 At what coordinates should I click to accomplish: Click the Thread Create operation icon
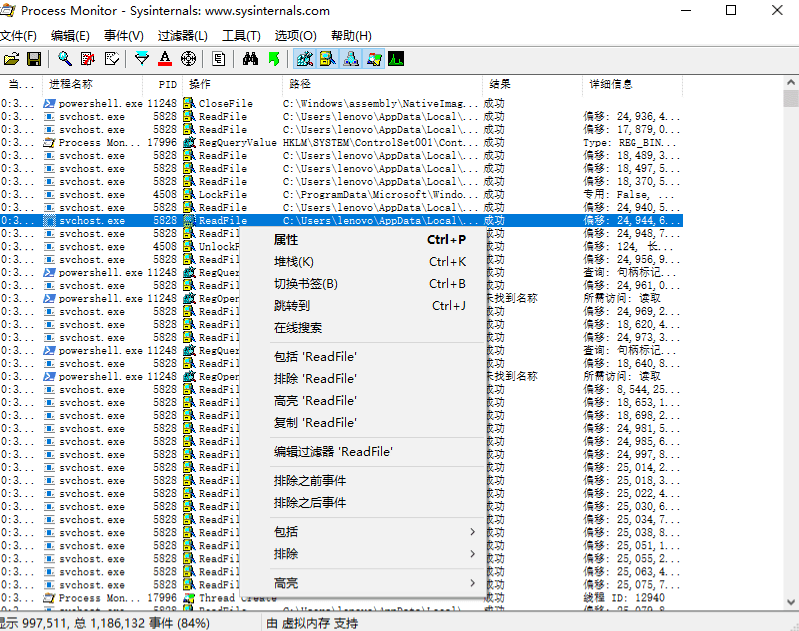point(190,598)
